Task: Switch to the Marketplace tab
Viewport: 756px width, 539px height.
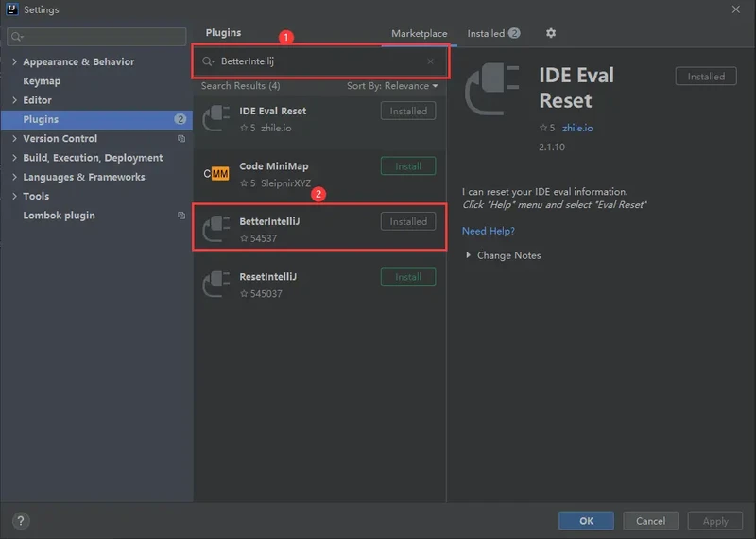Action: coord(420,33)
